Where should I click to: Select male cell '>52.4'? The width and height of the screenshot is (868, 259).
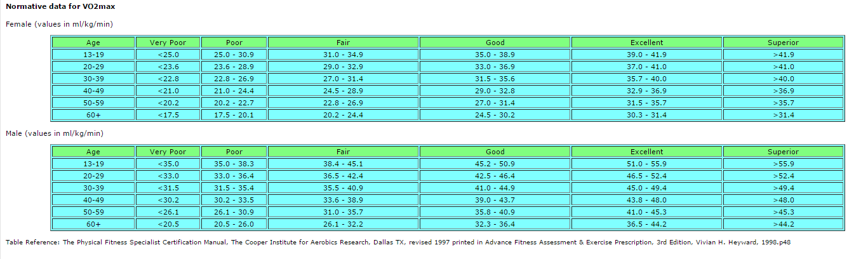point(783,176)
